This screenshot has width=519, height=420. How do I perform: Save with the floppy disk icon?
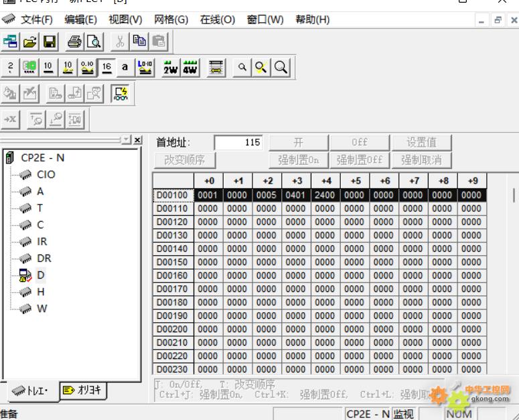pyautogui.click(x=50, y=42)
